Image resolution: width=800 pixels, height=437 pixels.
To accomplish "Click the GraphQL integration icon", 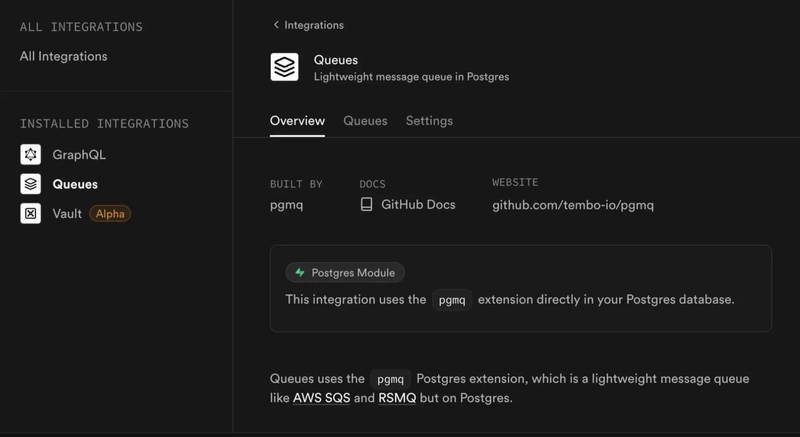I will [x=31, y=155].
